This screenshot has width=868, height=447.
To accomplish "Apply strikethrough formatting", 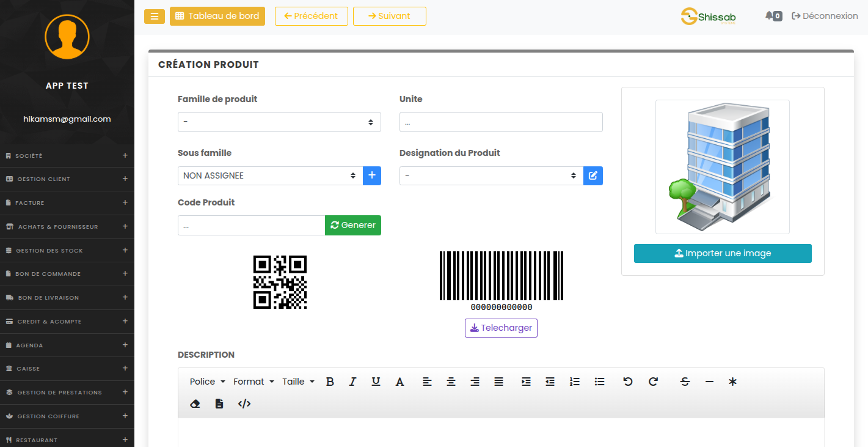I will tap(685, 382).
